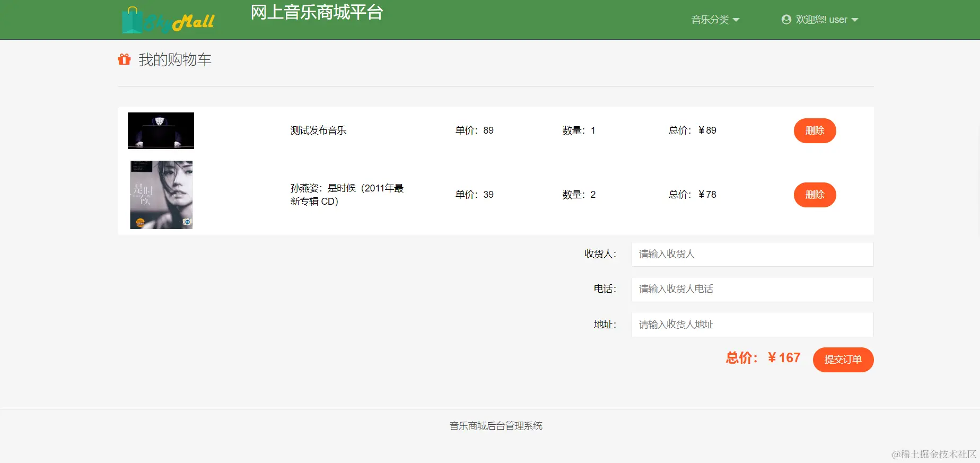Click the 数量: 2 quantity text
The image size is (980, 463).
click(x=579, y=195)
